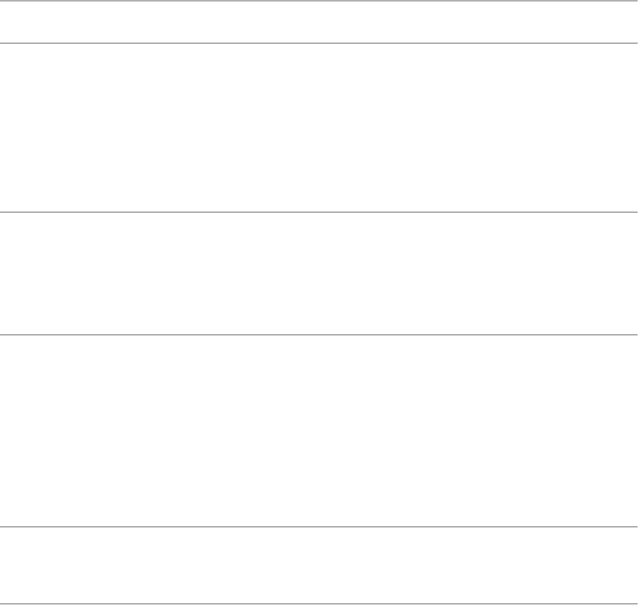Click the narrow empty header row at top
Screen dimensions: 638x605
click(x=318, y=22)
